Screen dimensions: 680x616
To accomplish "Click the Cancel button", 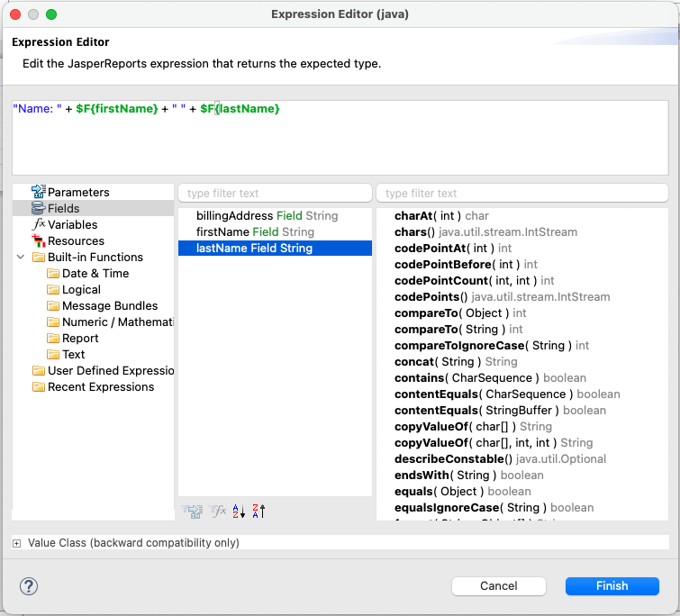I will point(498,585).
